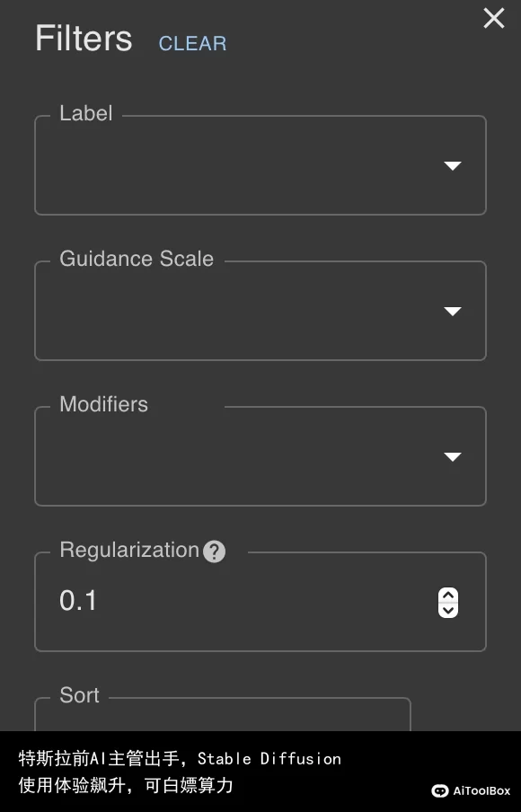Open the Guidance Scale combo box
This screenshot has height=812, width=521.
pyautogui.click(x=260, y=311)
